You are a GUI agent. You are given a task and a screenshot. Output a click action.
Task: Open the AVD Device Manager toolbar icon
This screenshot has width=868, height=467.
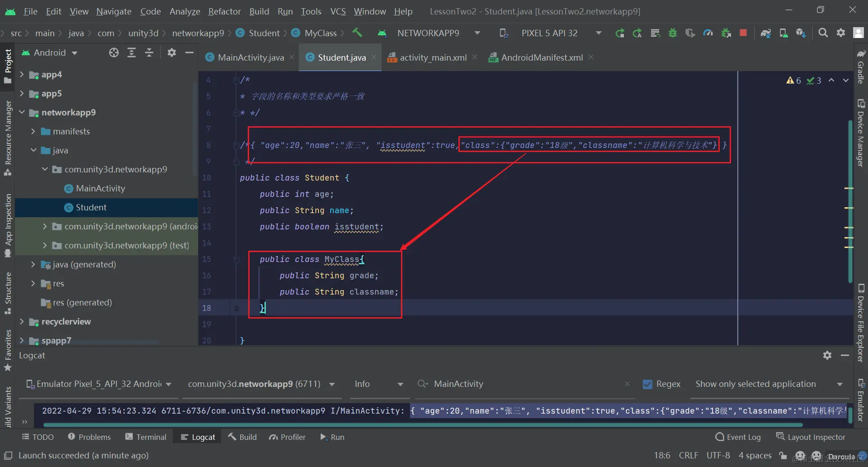click(x=783, y=33)
